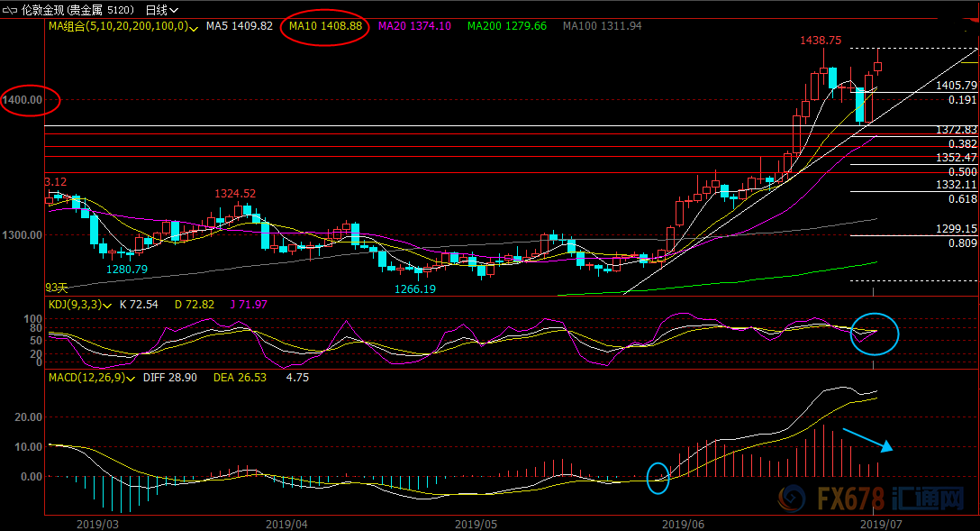Click the 1300.00 price axis label
This screenshot has height=531, width=980.
click(x=23, y=235)
